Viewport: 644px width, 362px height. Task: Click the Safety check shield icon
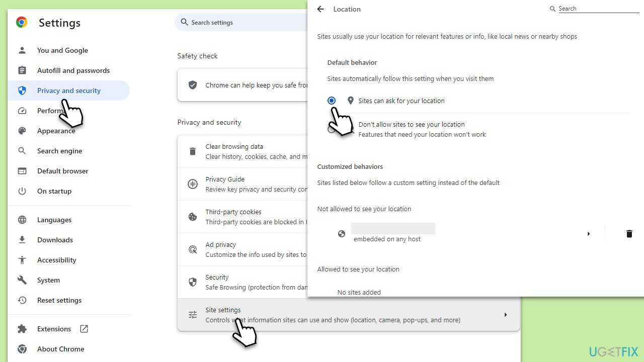[192, 85]
